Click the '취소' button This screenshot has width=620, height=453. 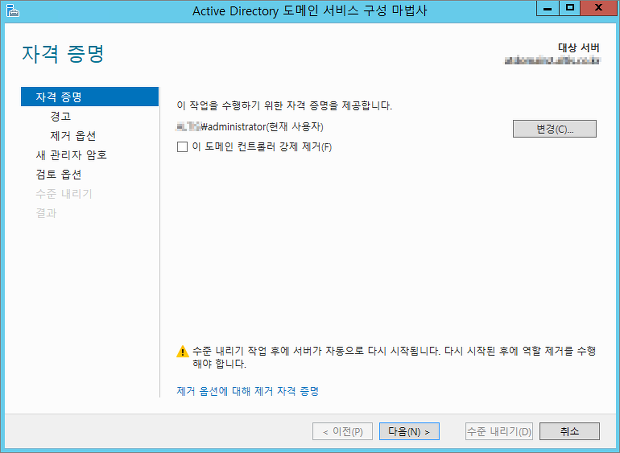coord(569,431)
